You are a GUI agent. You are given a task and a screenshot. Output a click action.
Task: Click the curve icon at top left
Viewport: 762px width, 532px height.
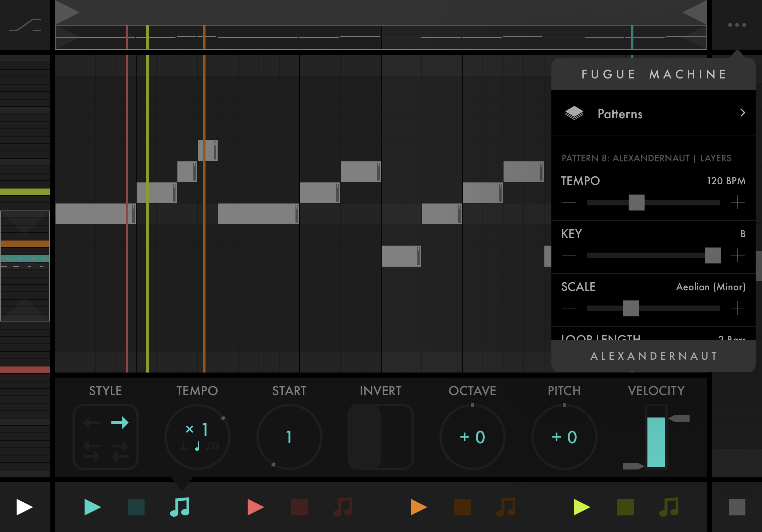[25, 25]
